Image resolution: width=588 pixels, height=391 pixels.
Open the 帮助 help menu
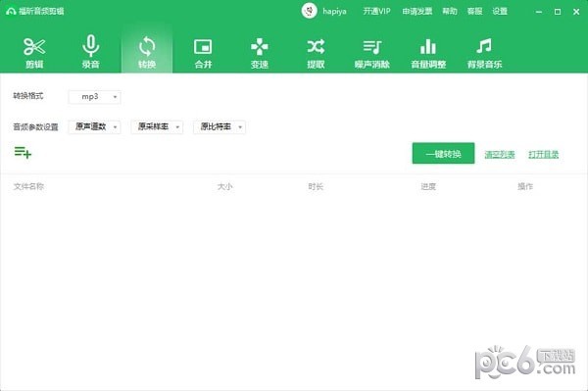tap(450, 11)
